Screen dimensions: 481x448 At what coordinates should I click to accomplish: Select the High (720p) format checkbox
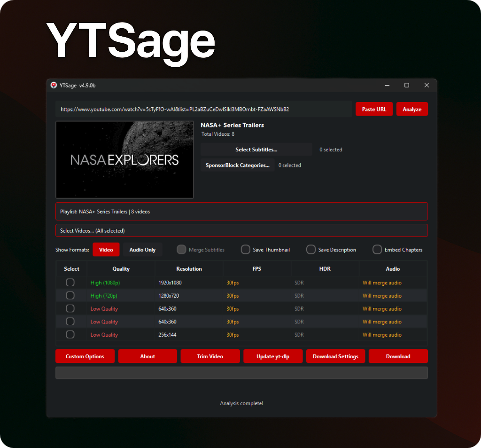click(x=70, y=295)
